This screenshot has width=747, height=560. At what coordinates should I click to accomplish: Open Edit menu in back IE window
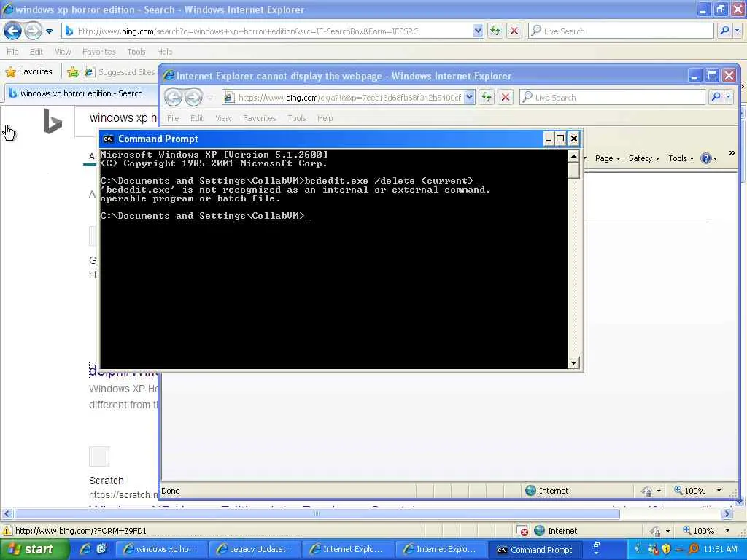pos(36,52)
